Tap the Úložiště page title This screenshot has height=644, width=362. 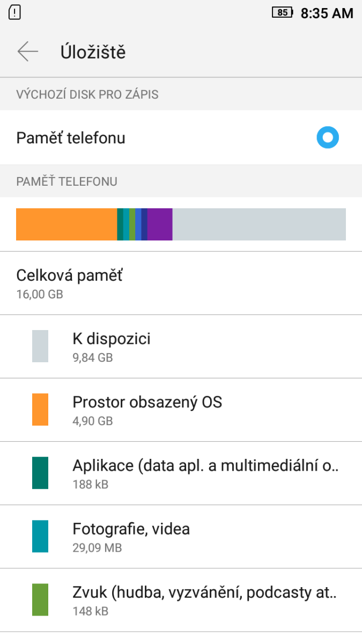(x=93, y=52)
